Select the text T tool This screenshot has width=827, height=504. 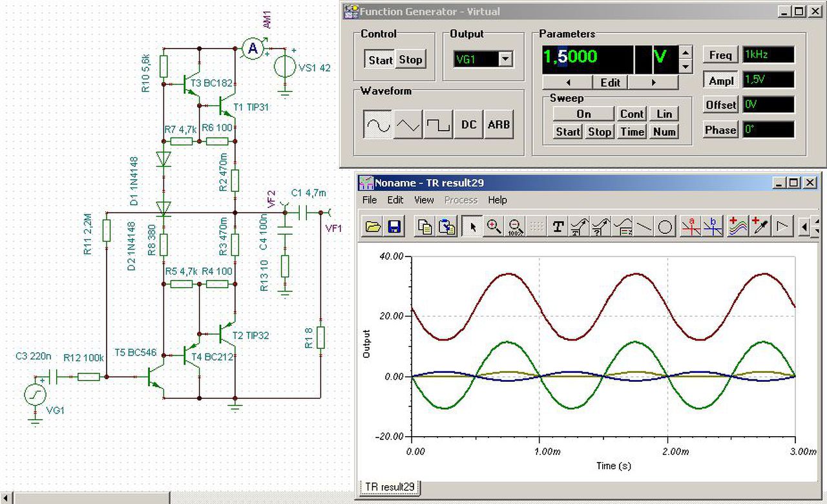pos(558,227)
